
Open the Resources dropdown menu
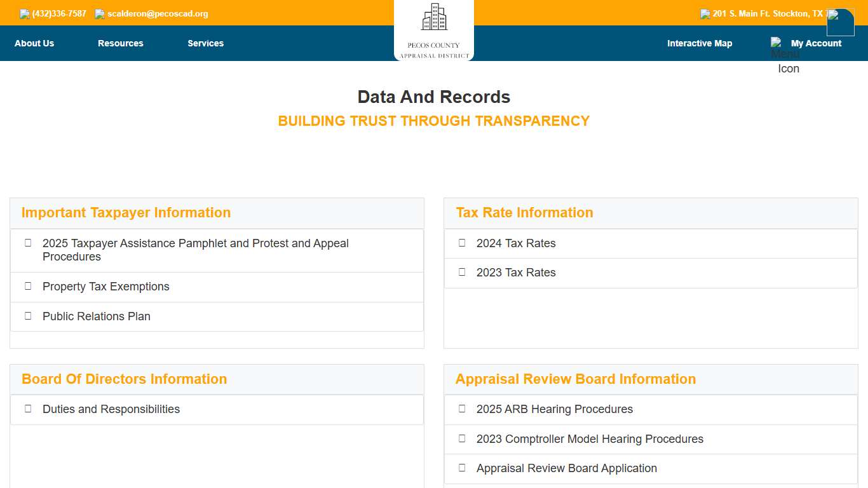pos(120,43)
